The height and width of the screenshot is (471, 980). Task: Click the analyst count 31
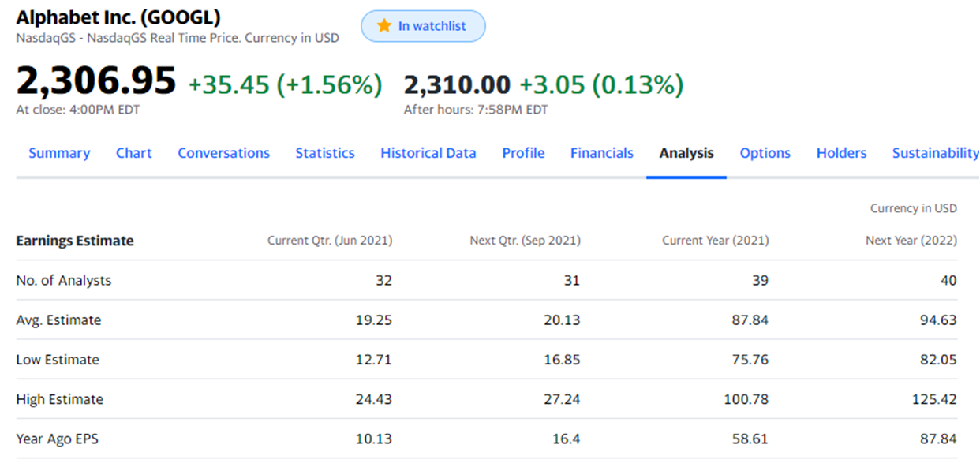(572, 280)
